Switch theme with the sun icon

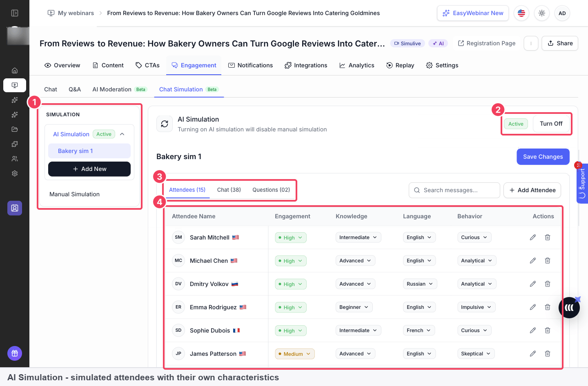coord(542,13)
